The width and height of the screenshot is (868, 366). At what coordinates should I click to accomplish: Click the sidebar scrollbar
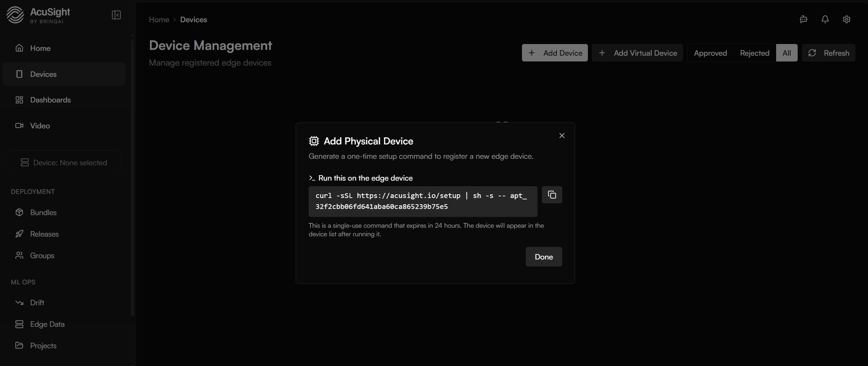click(x=133, y=178)
